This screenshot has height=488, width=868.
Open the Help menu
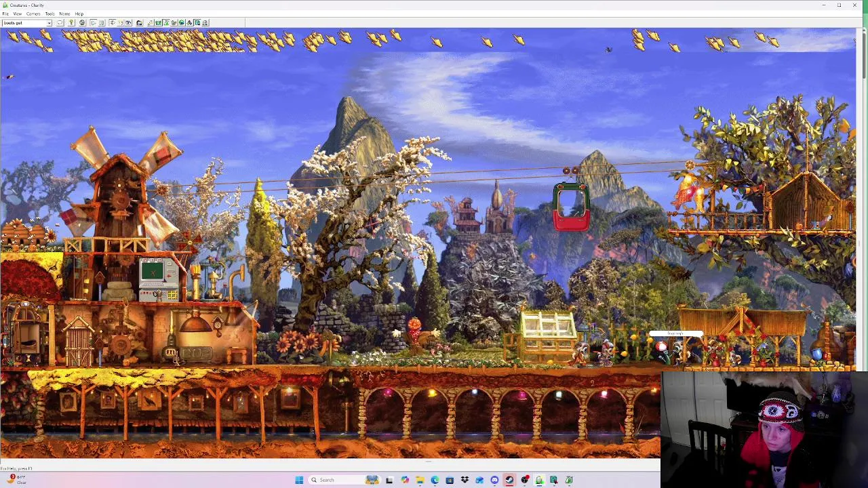point(79,14)
